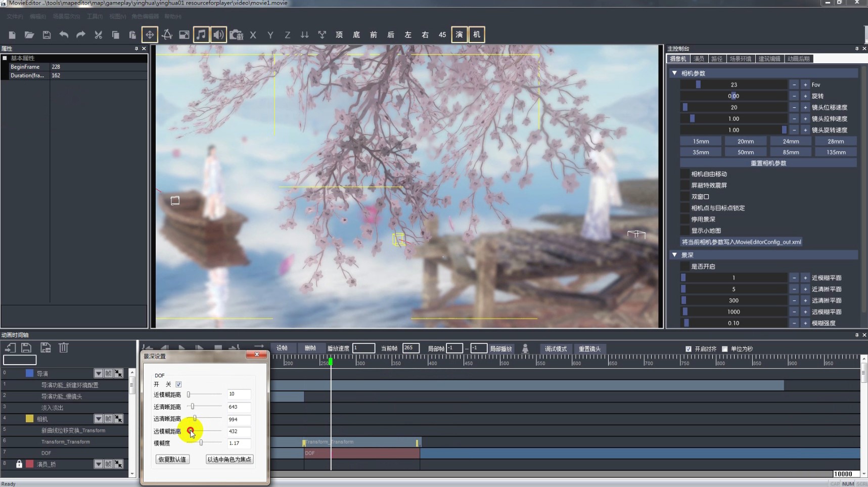Viewport: 868px width, 487px height.
Task: Click the 恢复默认值 button
Action: [x=172, y=459]
